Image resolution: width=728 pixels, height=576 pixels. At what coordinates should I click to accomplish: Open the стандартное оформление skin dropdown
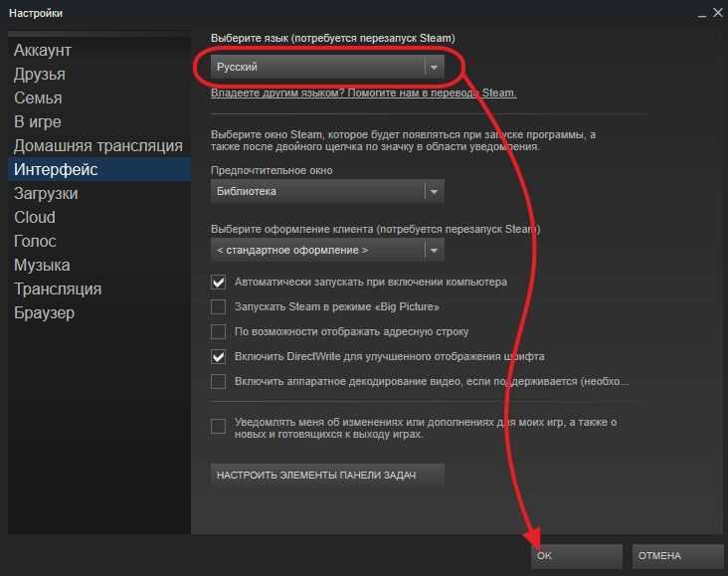pyautogui.click(x=327, y=251)
